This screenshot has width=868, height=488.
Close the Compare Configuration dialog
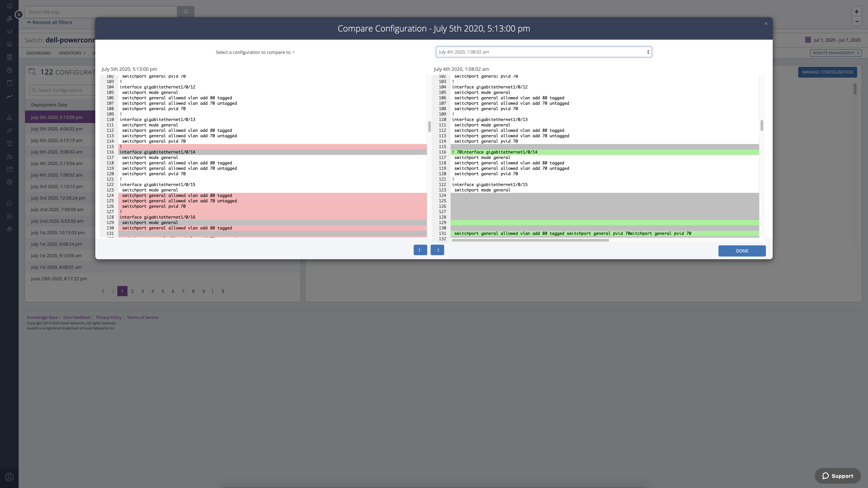766,24
